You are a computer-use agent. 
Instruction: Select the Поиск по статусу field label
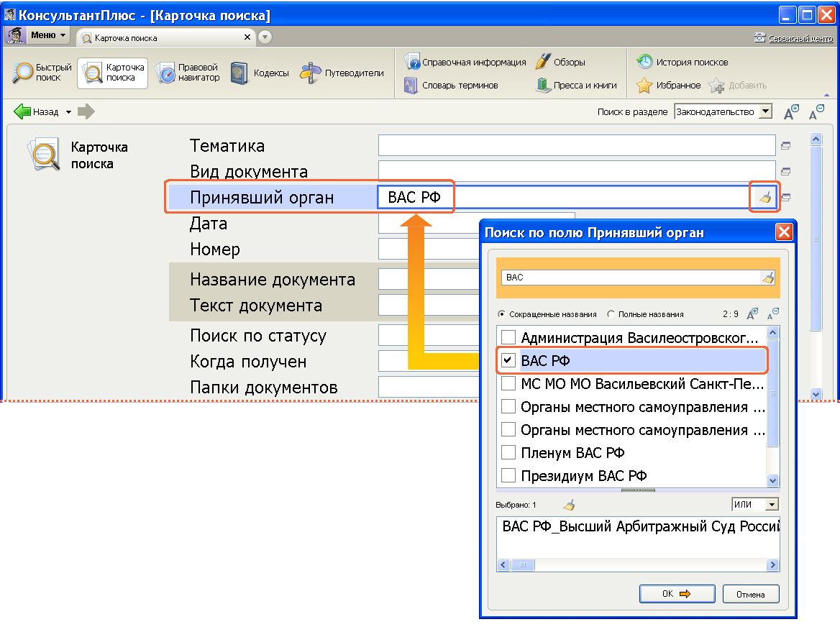(258, 335)
